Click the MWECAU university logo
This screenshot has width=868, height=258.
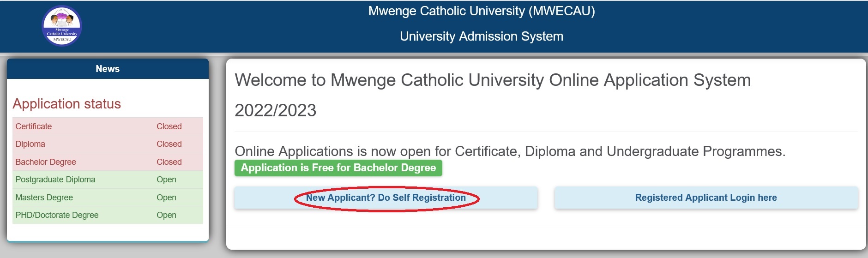point(62,26)
